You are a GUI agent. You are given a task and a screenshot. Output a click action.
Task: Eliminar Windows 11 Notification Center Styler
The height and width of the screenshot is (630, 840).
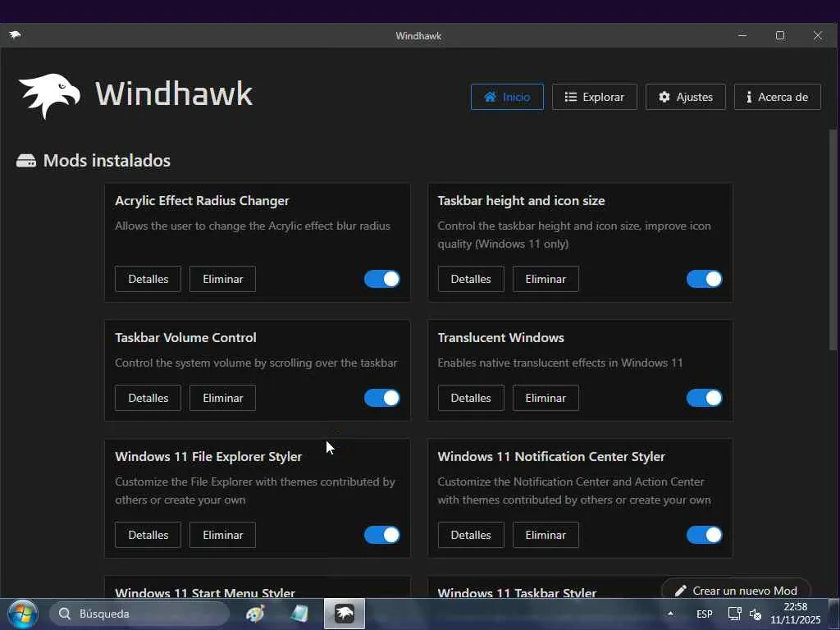click(546, 535)
